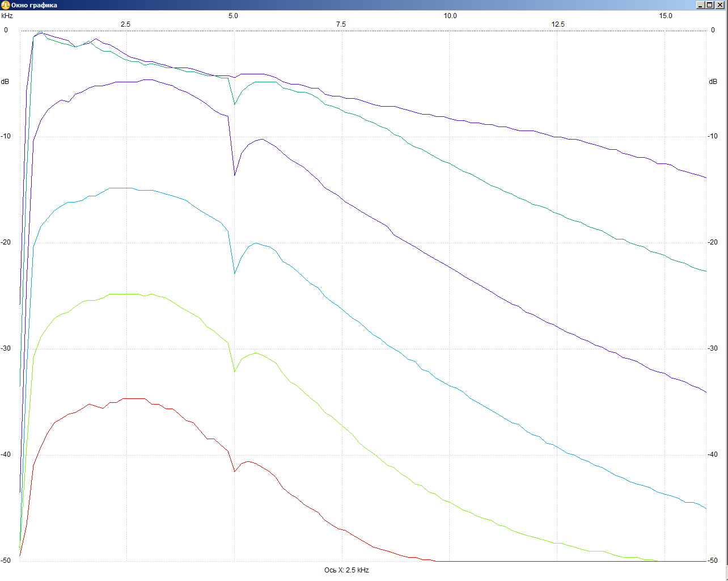Click the 5.0 frequency axis marker
This screenshot has width=728, height=581.
pyautogui.click(x=233, y=16)
